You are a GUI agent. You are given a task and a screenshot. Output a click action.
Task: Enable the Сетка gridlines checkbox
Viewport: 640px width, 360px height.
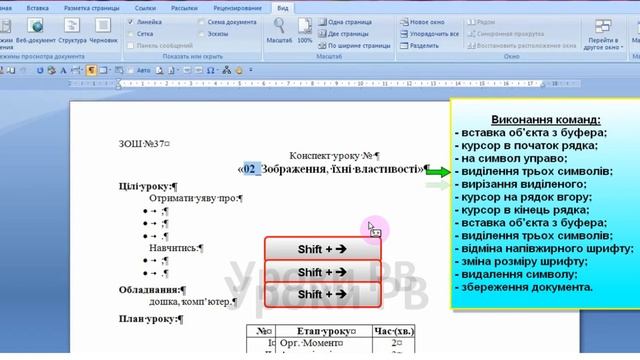point(130,34)
